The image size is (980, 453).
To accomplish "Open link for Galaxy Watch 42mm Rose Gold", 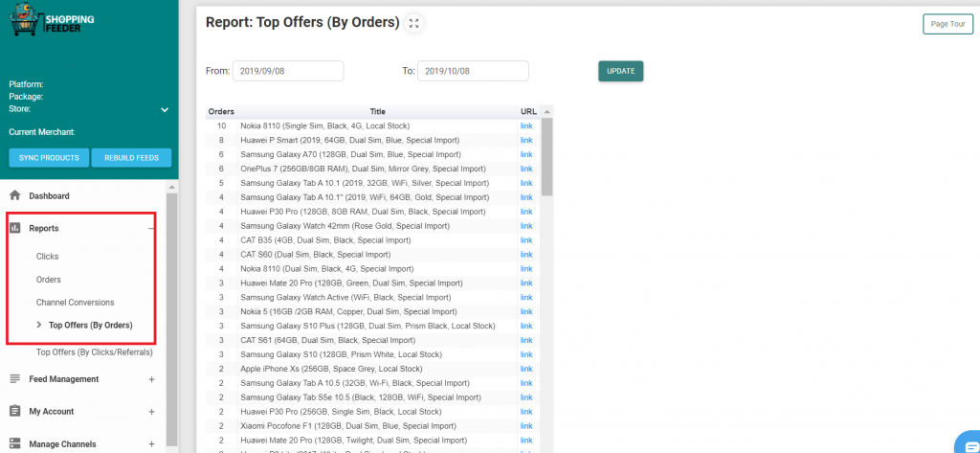I will pos(526,226).
